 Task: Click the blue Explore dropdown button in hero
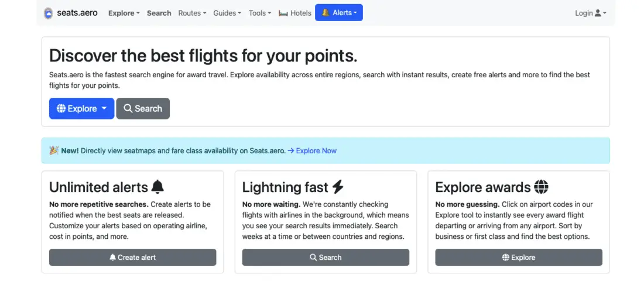pos(81,108)
